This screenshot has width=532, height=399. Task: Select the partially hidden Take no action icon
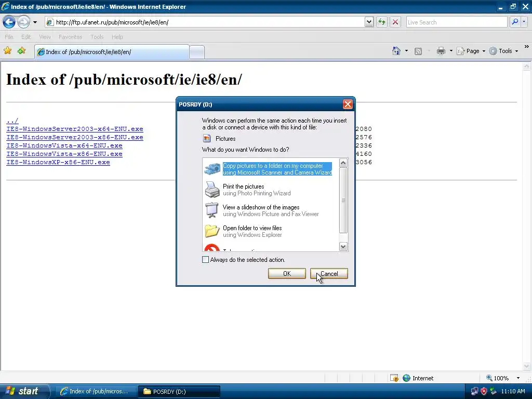[x=212, y=248]
